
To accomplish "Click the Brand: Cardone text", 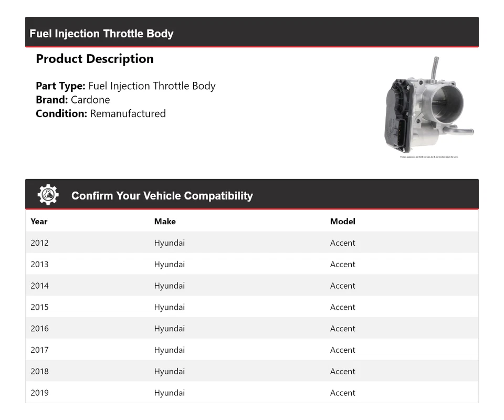I will point(72,100).
